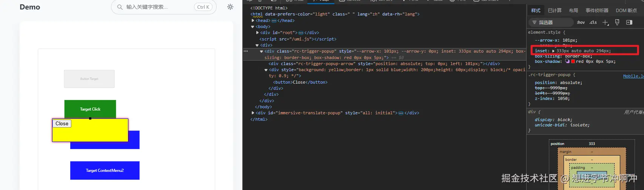
Task: Expand the div id root node
Action: click(x=257, y=33)
